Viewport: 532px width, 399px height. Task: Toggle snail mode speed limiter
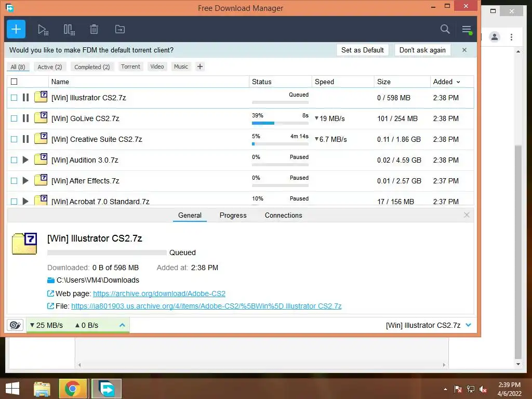tap(15, 325)
